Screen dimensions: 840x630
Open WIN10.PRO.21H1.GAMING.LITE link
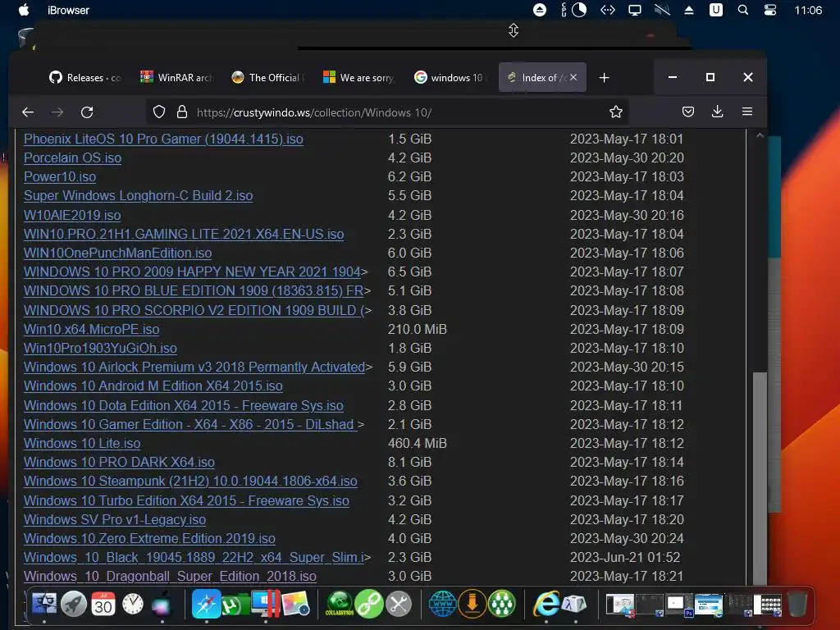coord(184,234)
